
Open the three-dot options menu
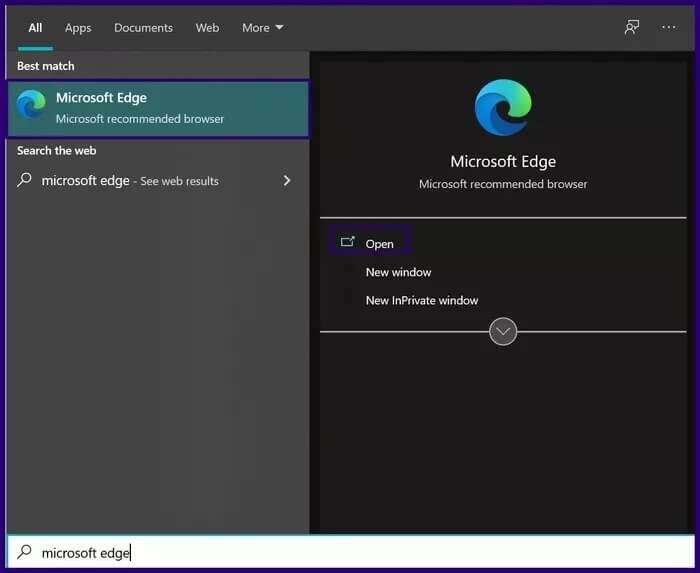[668, 27]
